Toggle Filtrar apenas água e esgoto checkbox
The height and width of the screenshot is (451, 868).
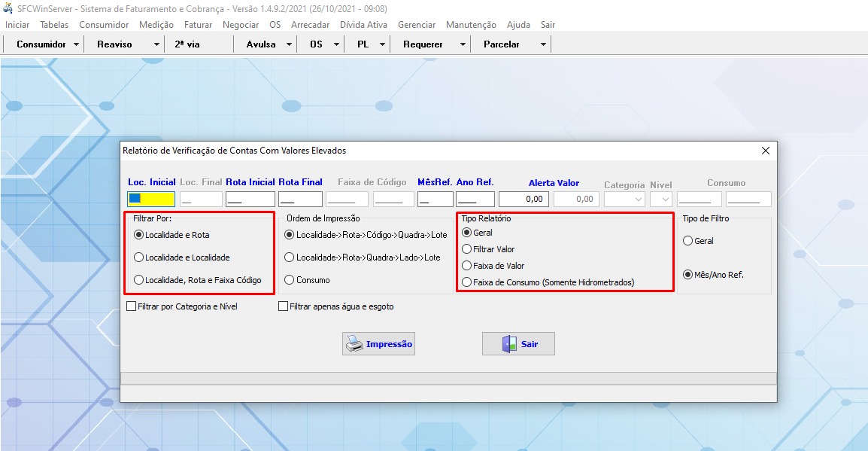click(x=284, y=306)
